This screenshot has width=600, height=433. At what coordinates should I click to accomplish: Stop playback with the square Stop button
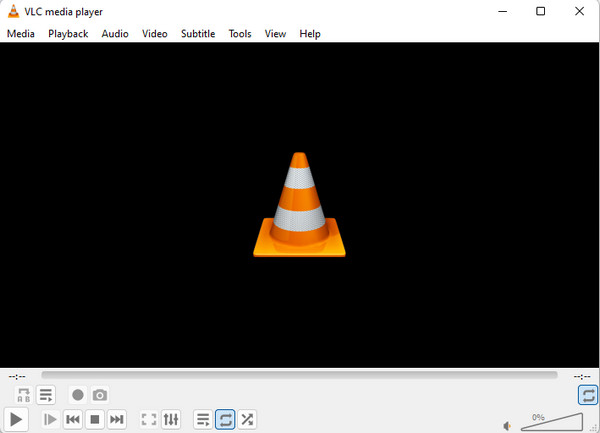pyautogui.click(x=95, y=419)
